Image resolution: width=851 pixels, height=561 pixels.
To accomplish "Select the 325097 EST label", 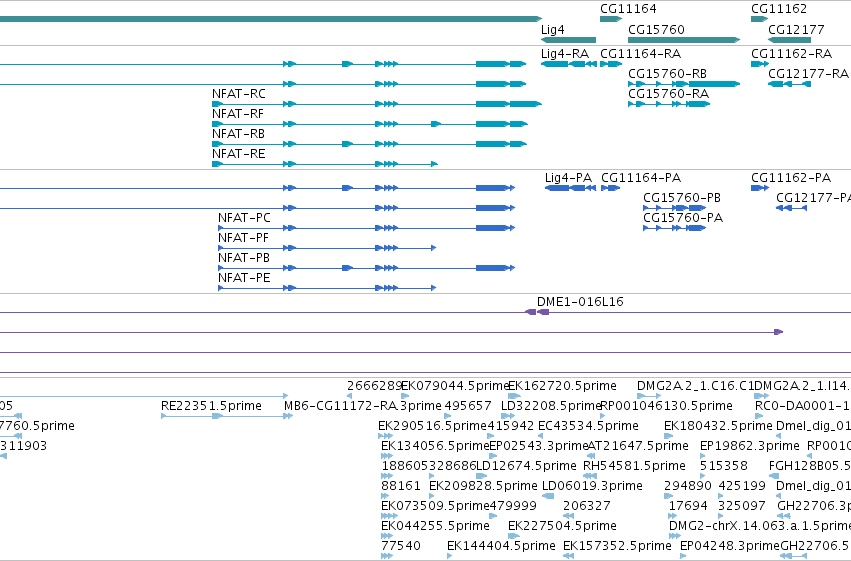I will (x=741, y=506).
